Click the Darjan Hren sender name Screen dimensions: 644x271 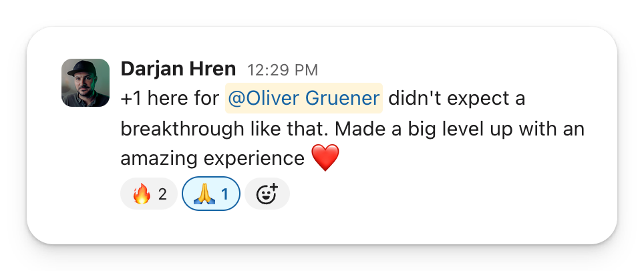click(x=178, y=69)
